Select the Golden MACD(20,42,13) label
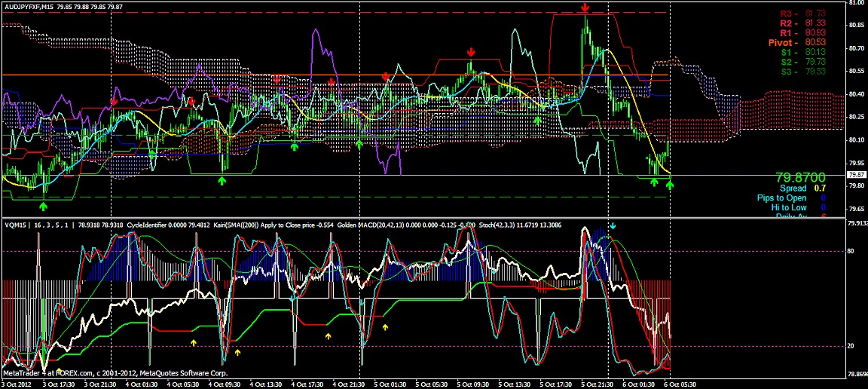Viewport: 868px width, 389px height. 371,224
